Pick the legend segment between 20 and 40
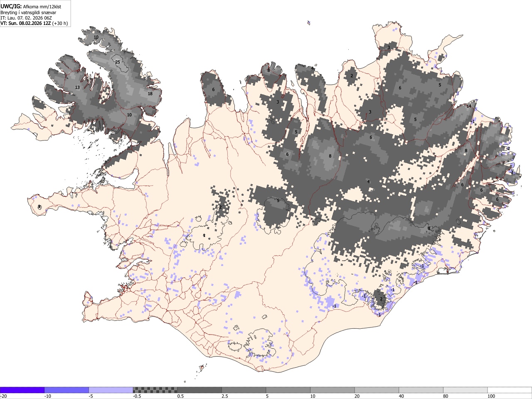Screen dimensions: 532x399 coord(377,390)
